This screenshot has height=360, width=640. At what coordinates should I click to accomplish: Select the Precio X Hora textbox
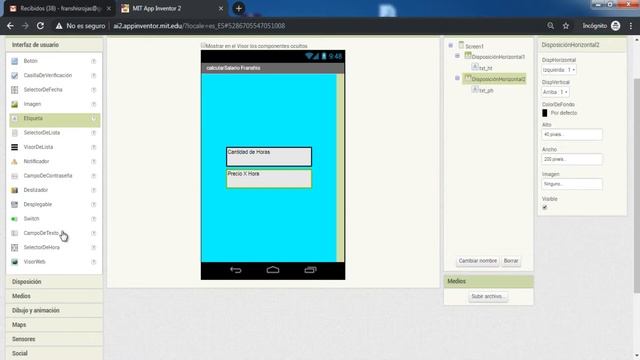tap(269, 179)
